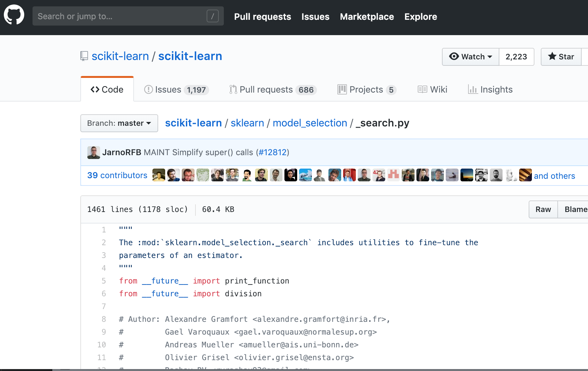
Task: Open the Pull requests repository tab
Action: pyautogui.click(x=272, y=90)
